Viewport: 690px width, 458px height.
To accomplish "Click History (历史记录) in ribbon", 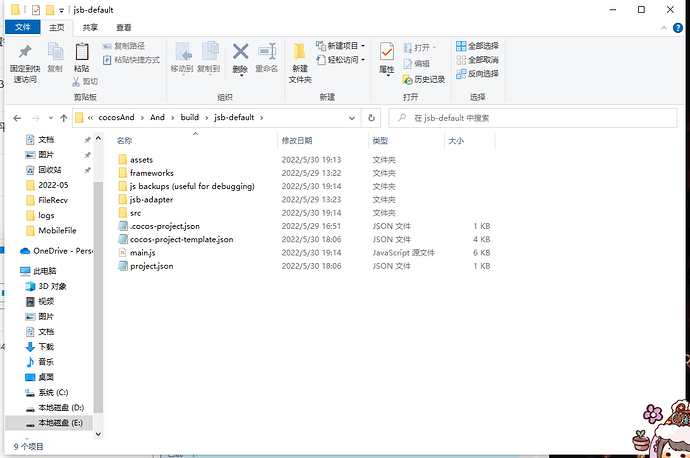I will [x=423, y=80].
